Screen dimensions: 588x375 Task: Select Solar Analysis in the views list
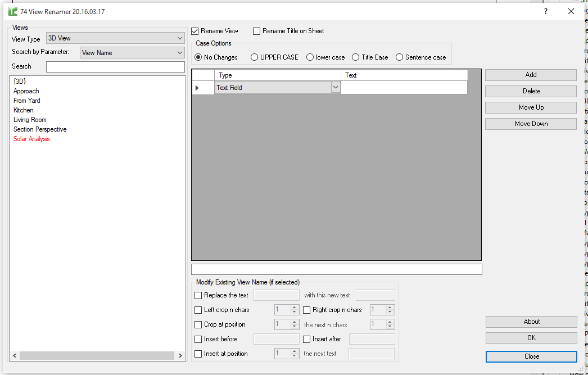click(31, 139)
